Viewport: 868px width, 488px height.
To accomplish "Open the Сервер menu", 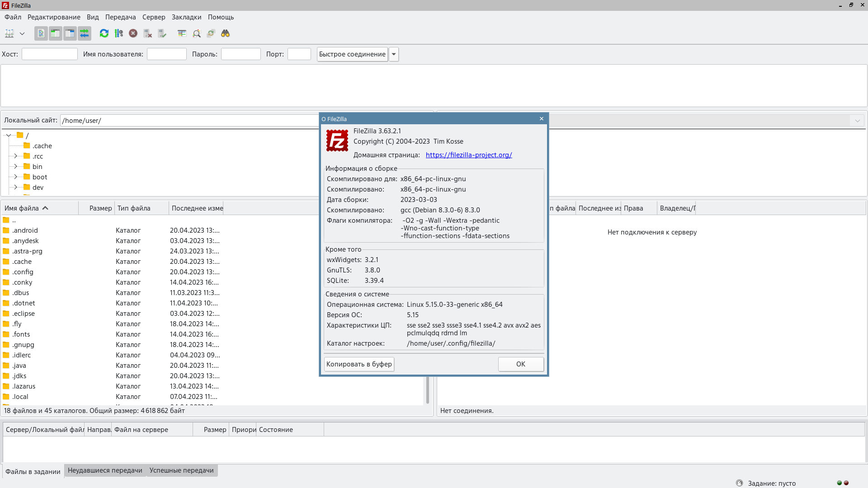I will tap(154, 17).
